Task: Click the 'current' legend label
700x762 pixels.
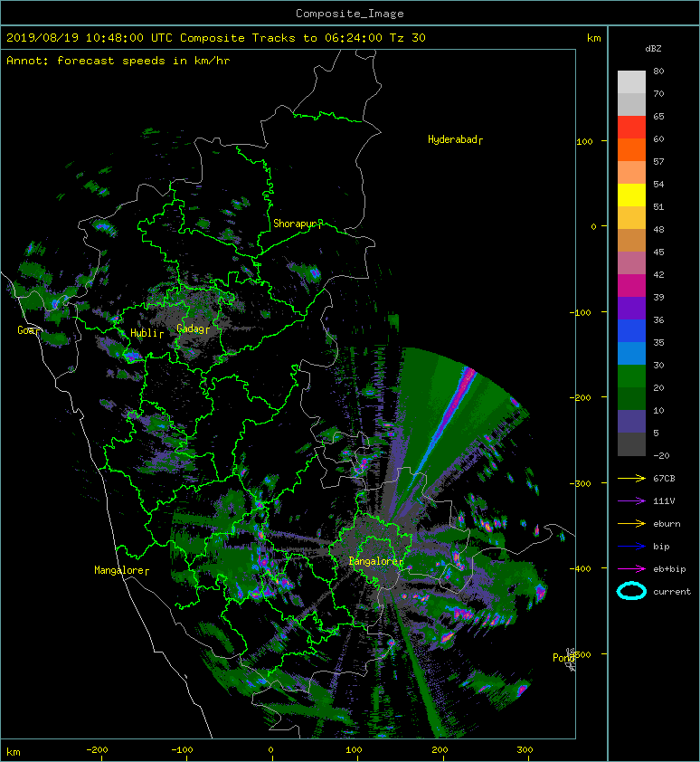Action: 672,592
